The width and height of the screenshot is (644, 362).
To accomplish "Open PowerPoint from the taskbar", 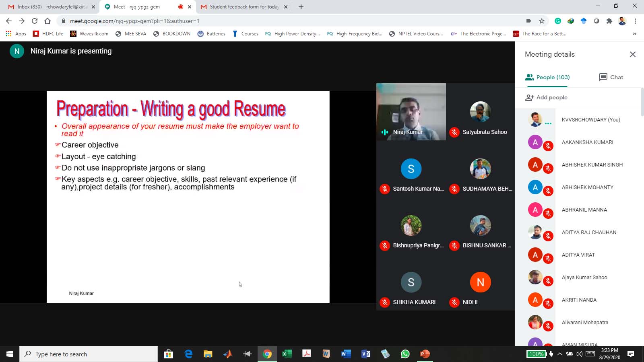I will (x=425, y=354).
